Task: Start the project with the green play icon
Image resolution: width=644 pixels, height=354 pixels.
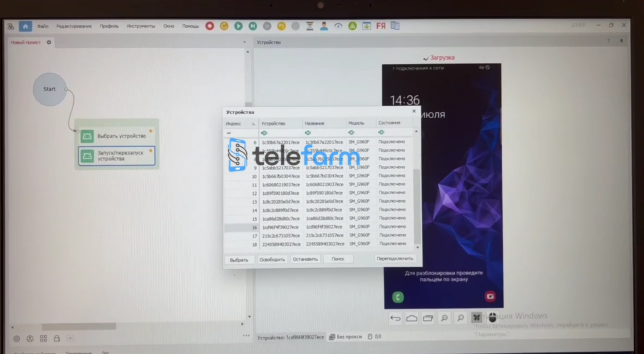Action: [238, 26]
